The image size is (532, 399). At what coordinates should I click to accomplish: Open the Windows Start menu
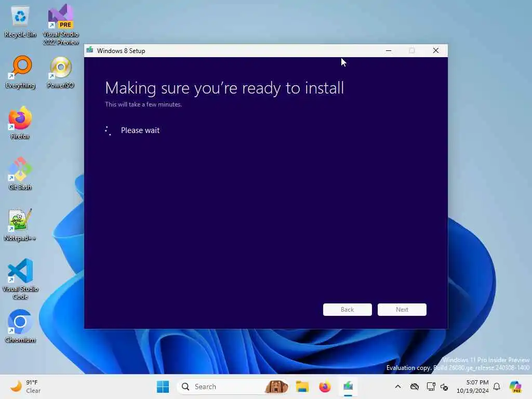pos(163,387)
